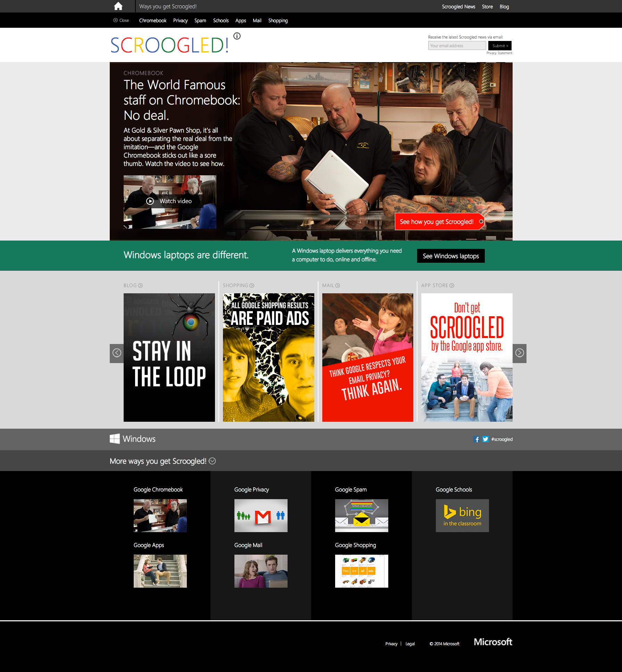Open the Google Mail thumbnail
This screenshot has width=622, height=672.
click(x=261, y=571)
